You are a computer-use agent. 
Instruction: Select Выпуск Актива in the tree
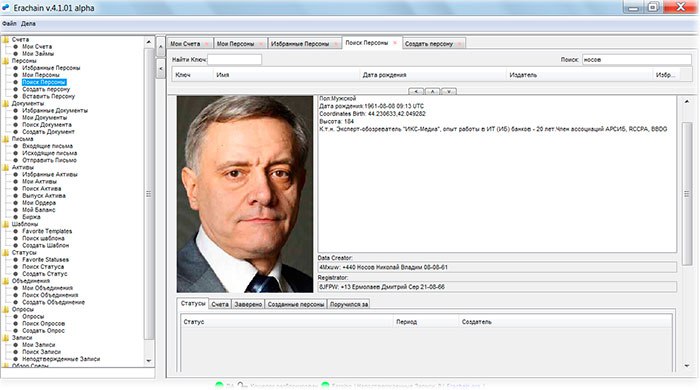44,196
